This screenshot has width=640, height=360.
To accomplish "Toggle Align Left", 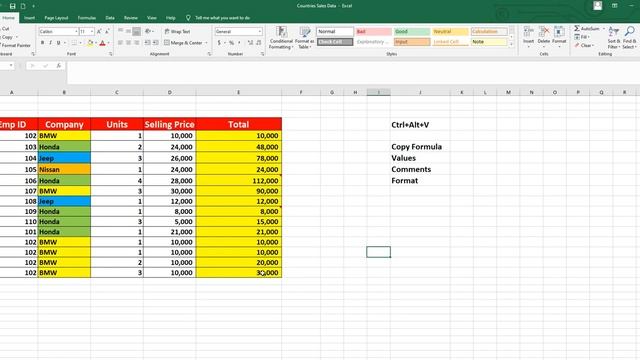I will [x=120, y=43].
